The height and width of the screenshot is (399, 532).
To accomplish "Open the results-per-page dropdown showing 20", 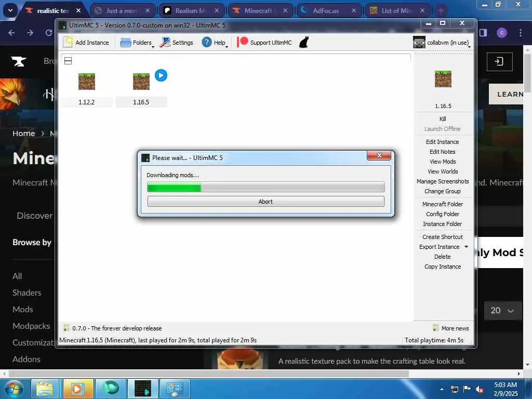I will [502, 311].
